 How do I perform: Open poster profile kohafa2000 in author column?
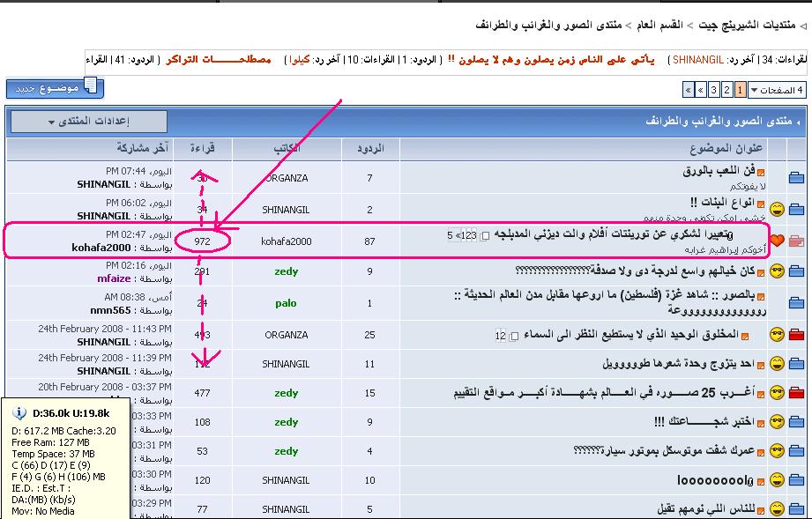(287, 241)
